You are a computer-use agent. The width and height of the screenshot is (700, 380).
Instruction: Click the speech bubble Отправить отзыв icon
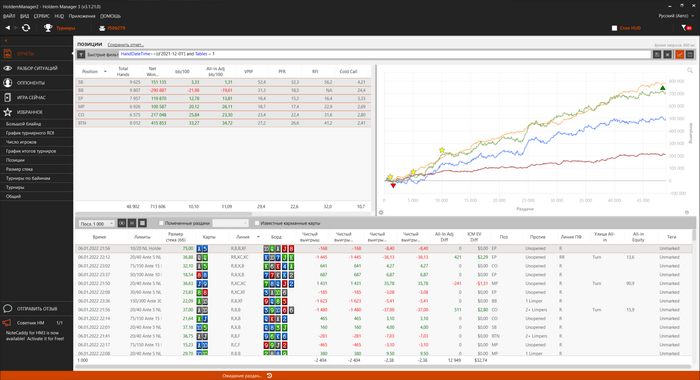click(8, 309)
